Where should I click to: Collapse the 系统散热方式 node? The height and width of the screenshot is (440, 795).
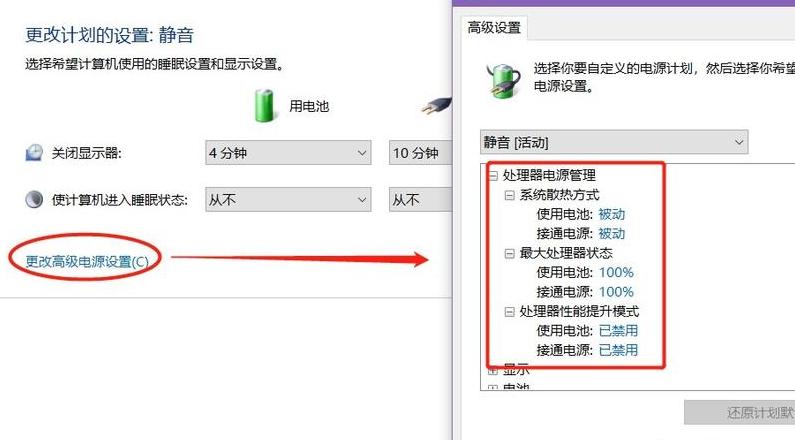[510, 195]
